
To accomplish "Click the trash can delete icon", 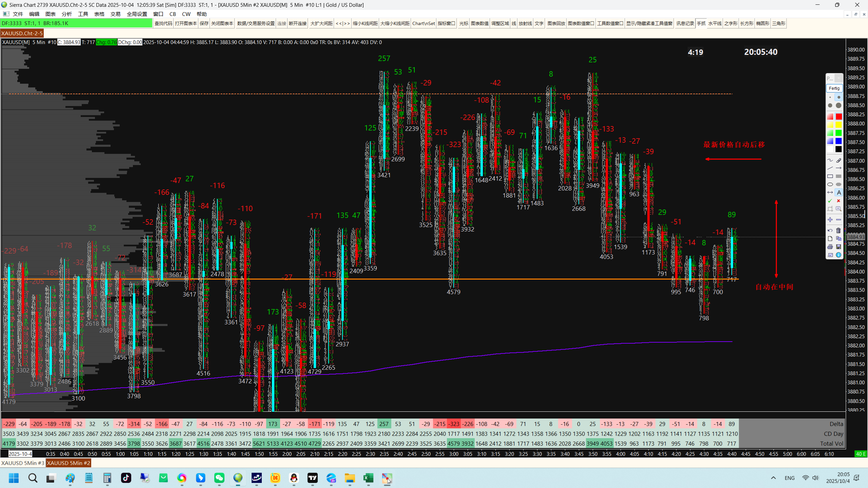I will click(x=839, y=230).
